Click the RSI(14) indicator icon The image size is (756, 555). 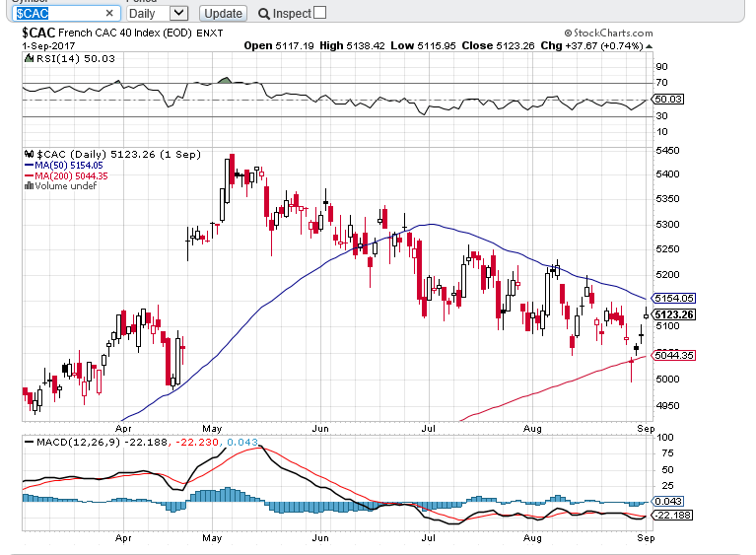point(29,59)
